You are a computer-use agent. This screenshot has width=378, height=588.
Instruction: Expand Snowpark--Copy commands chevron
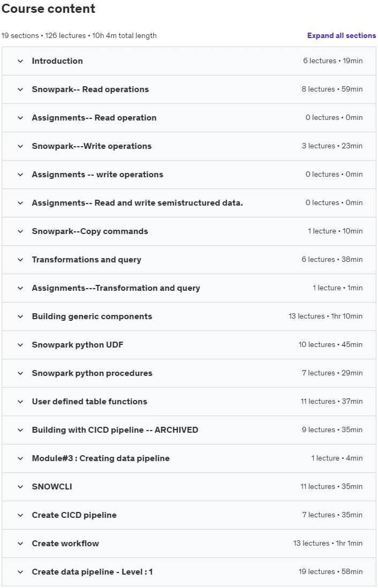coord(20,231)
